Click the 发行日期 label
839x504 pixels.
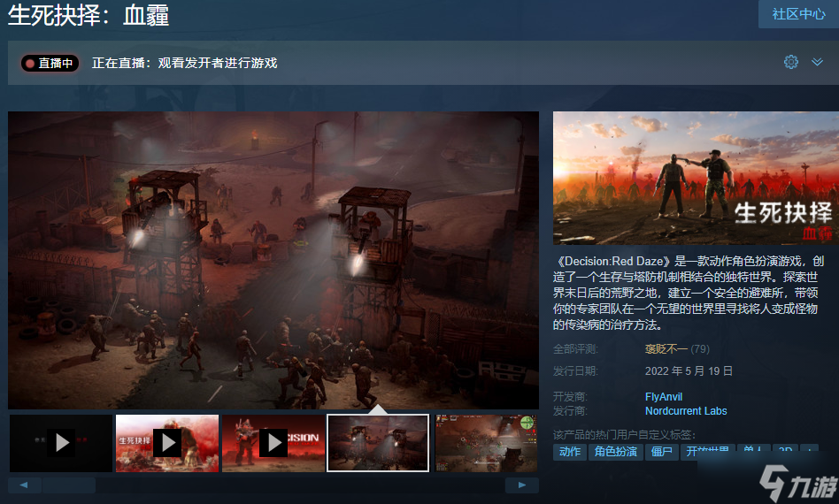click(576, 370)
